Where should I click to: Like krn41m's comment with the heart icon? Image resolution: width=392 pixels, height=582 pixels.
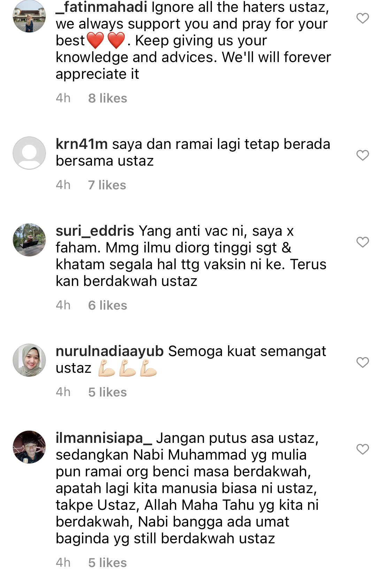point(362,155)
